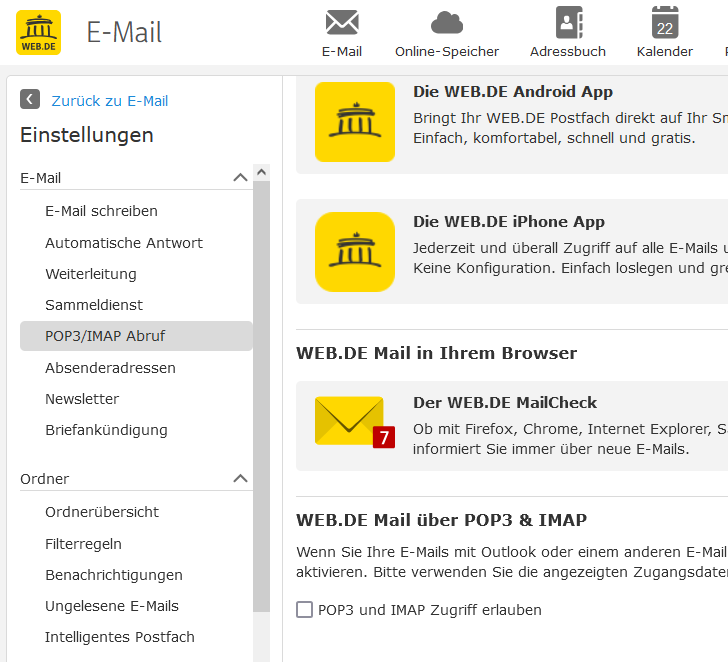Click the E-Mail section header text in sidebar
The height and width of the screenshot is (662, 728).
coord(41,178)
